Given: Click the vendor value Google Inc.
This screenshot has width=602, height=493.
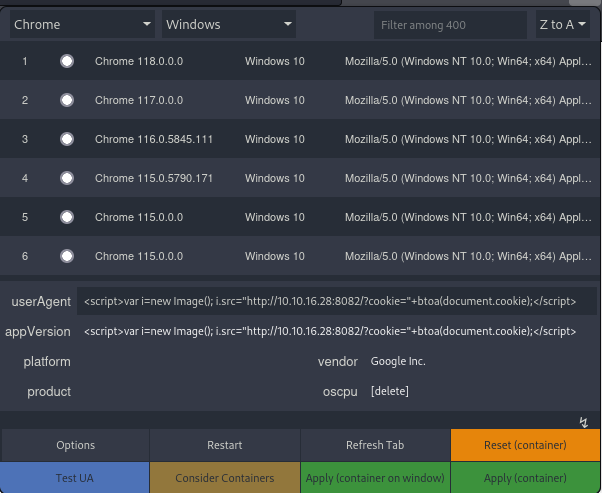Looking at the screenshot, I should (398, 361).
